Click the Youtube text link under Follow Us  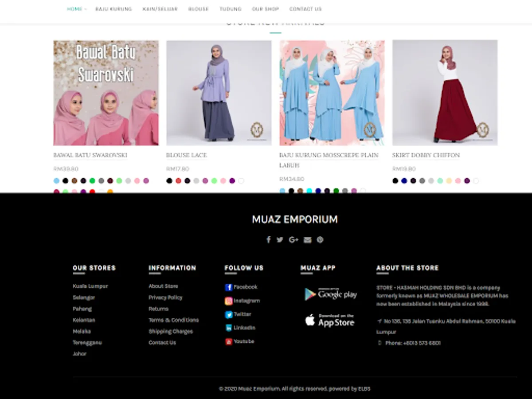point(244,342)
